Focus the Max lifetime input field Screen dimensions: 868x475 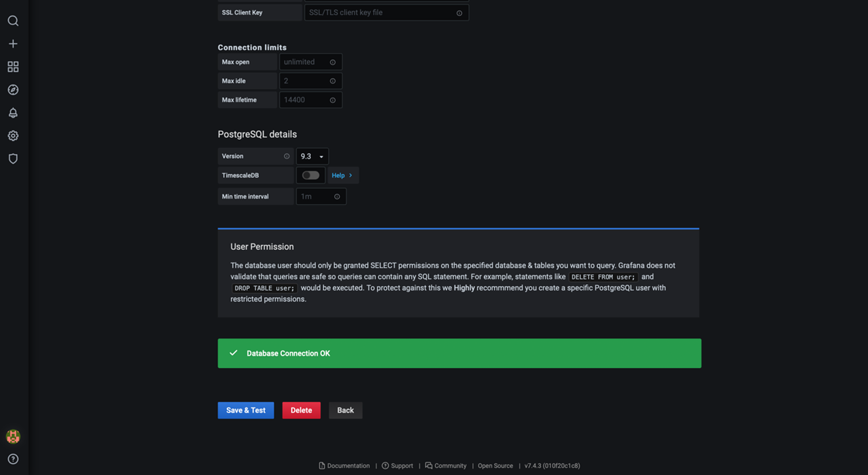point(311,100)
